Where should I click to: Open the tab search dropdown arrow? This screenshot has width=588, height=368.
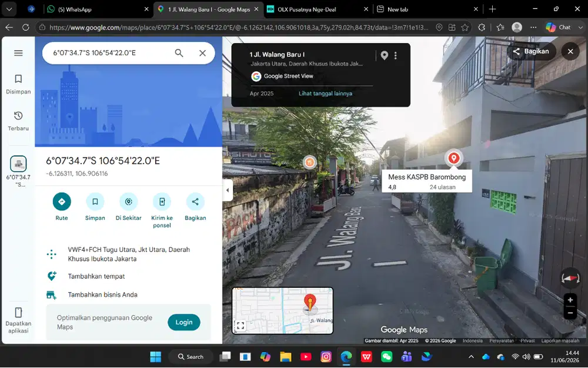click(x=9, y=9)
